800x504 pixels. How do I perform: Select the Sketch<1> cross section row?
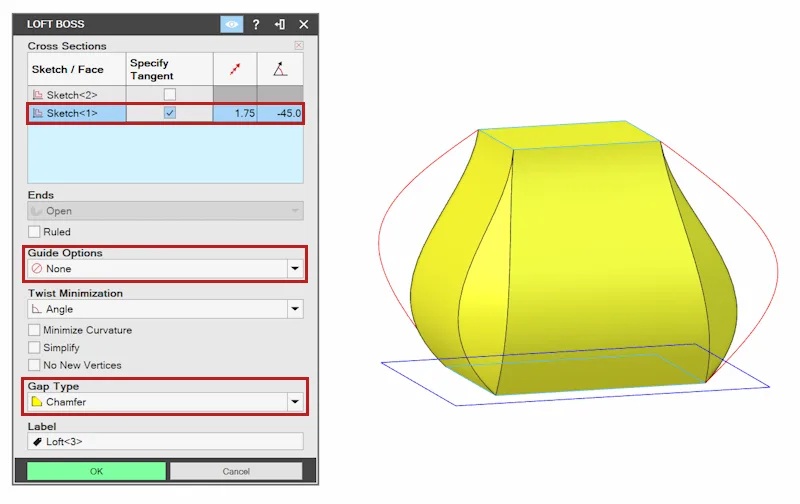(x=165, y=113)
